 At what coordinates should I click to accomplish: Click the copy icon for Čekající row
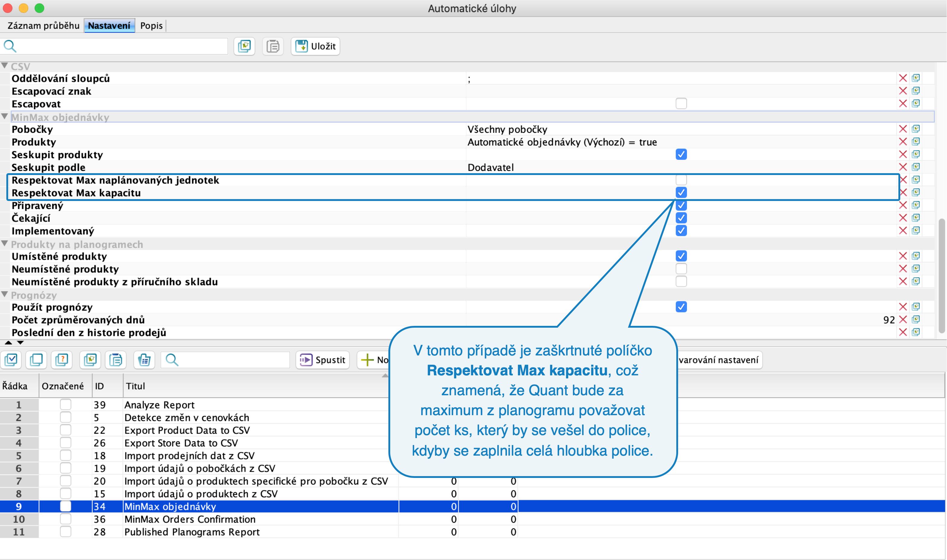[916, 218]
